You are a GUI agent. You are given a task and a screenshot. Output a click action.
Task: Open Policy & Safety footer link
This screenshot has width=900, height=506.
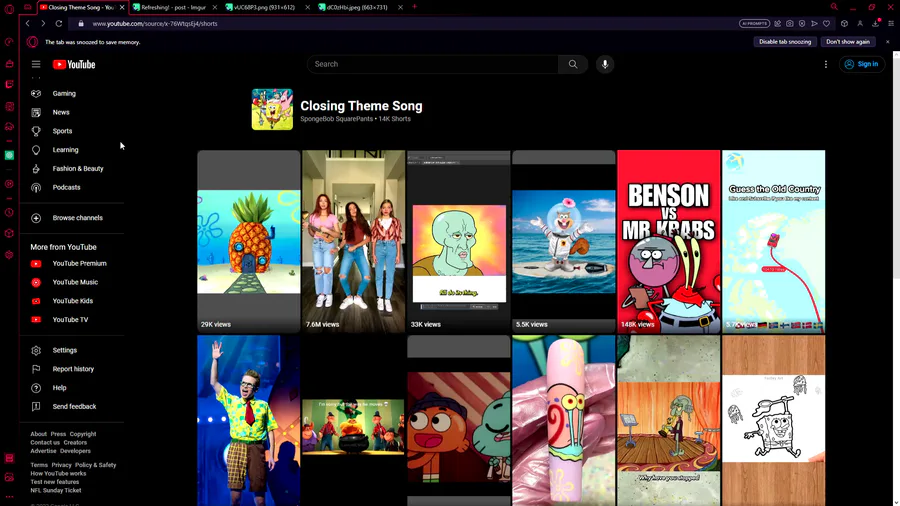(95, 465)
